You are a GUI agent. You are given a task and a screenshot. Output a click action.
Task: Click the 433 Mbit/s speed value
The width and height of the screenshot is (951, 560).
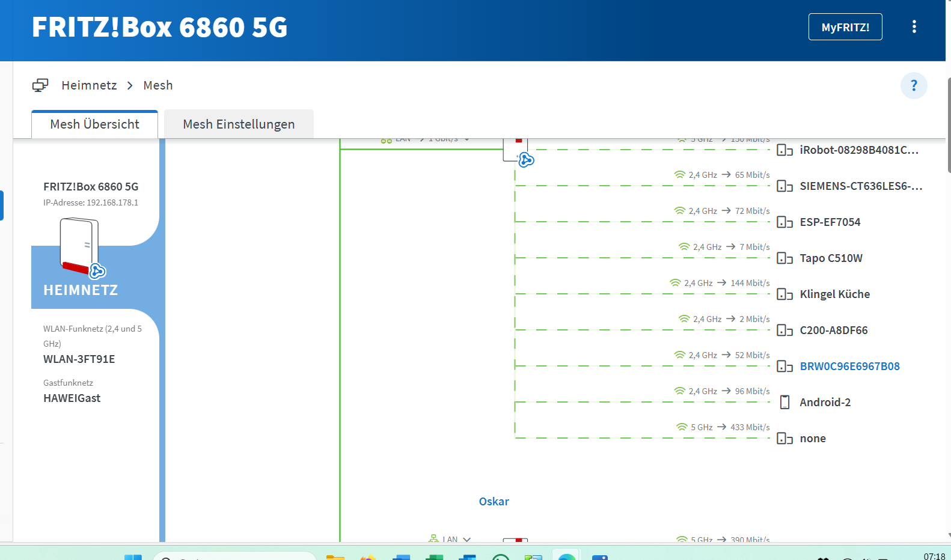coord(750,427)
